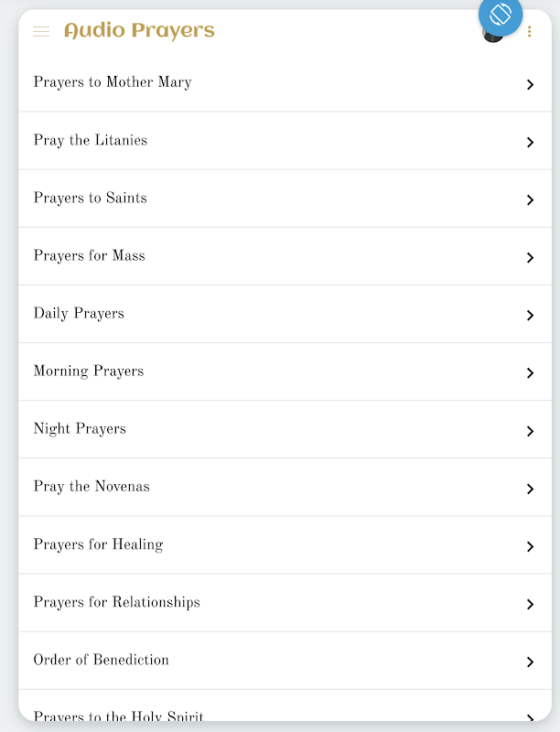Screen dimensions: 560x732
Task: Tap the Night Prayers chevron icon
Action: tap(530, 431)
